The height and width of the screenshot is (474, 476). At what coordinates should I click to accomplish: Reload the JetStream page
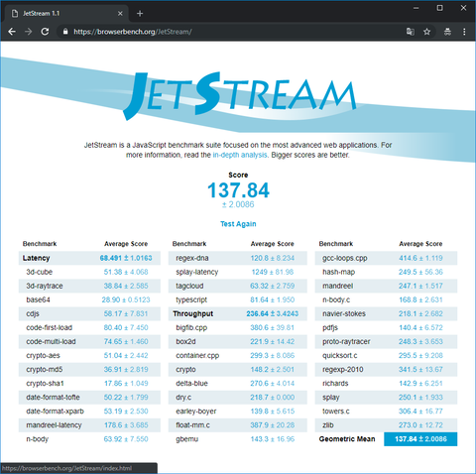[45, 32]
